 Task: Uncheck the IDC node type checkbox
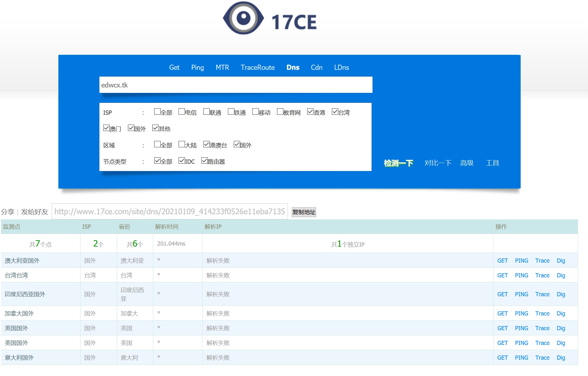(182, 161)
